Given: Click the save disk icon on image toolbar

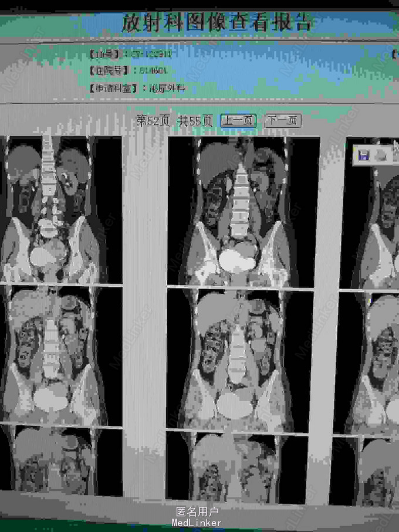Looking at the screenshot, I should pos(364,155).
